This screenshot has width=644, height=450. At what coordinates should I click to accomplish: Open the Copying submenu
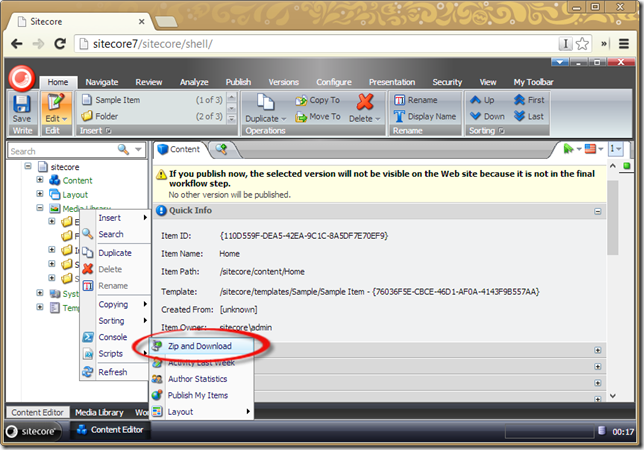[115, 304]
